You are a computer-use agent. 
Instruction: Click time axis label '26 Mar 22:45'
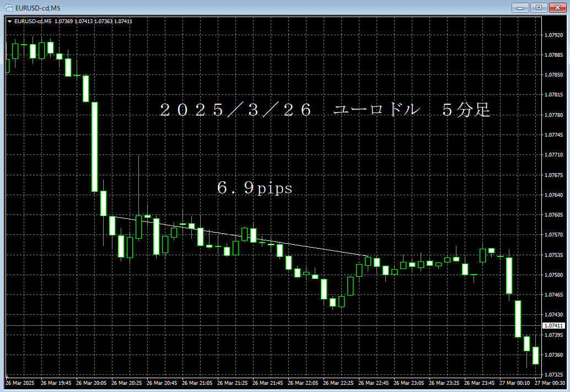click(373, 383)
